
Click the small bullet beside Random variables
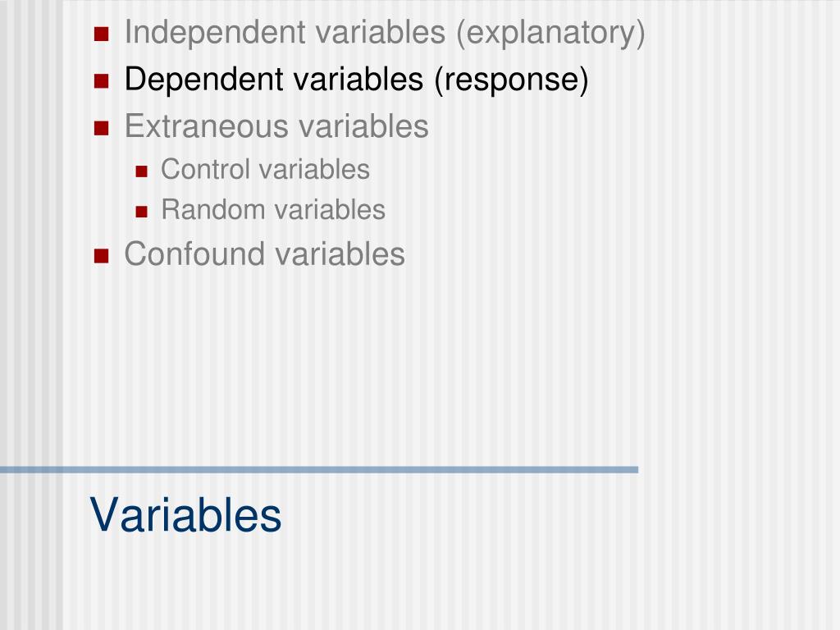pos(141,212)
